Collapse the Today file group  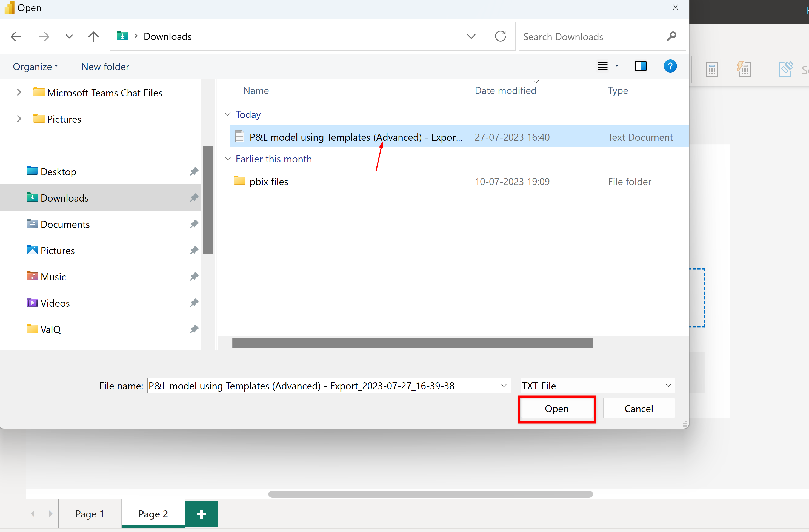click(x=228, y=114)
